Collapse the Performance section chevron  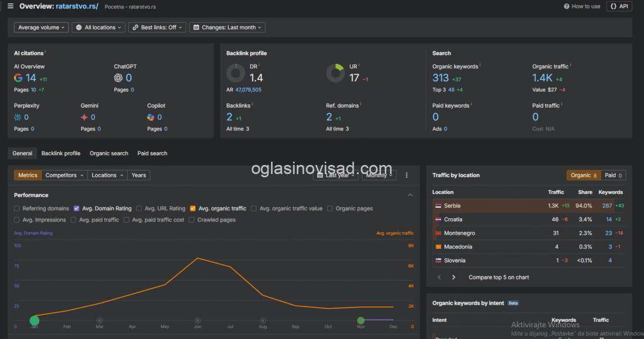click(x=410, y=195)
